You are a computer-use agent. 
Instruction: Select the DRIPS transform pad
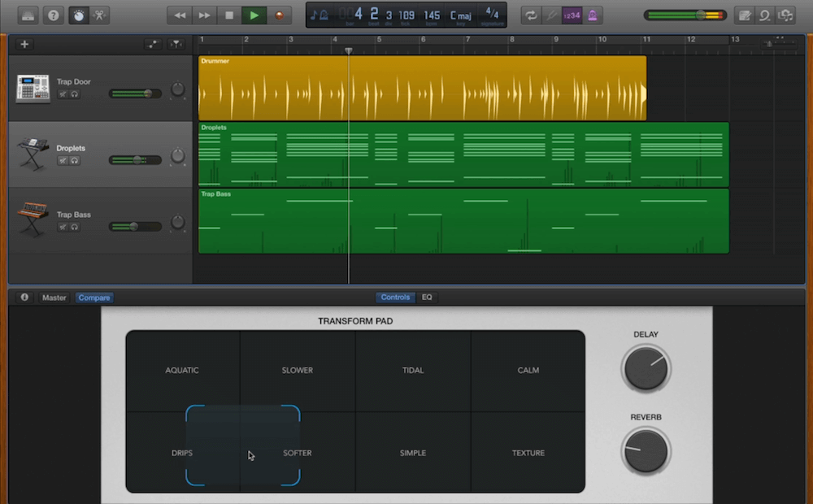pyautogui.click(x=182, y=453)
